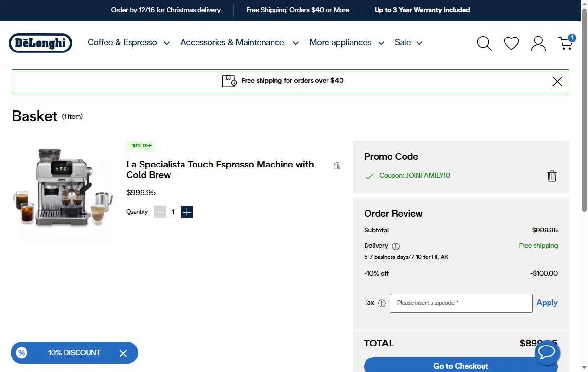The height and width of the screenshot is (372, 588).
Task: Click the page vertical scrollbar
Action: click(x=585, y=111)
